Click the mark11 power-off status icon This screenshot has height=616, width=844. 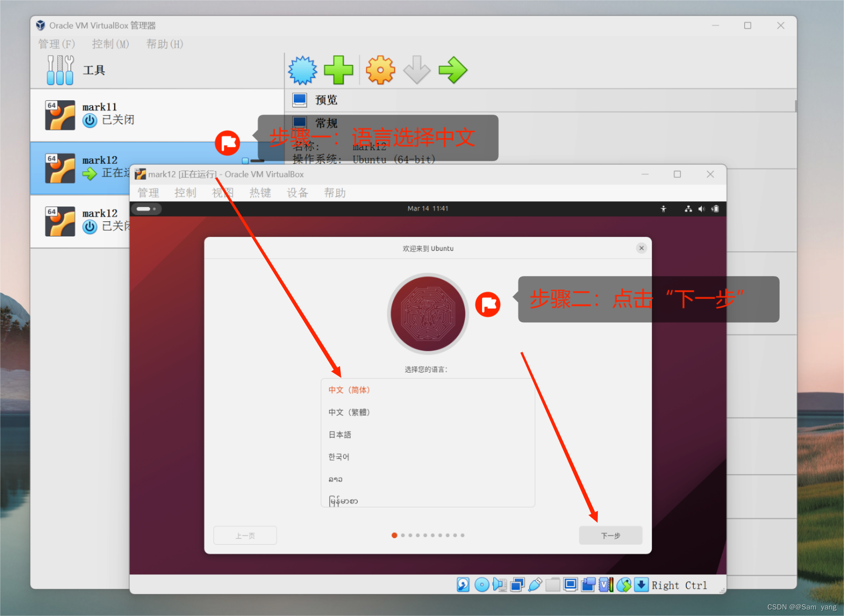click(x=90, y=121)
